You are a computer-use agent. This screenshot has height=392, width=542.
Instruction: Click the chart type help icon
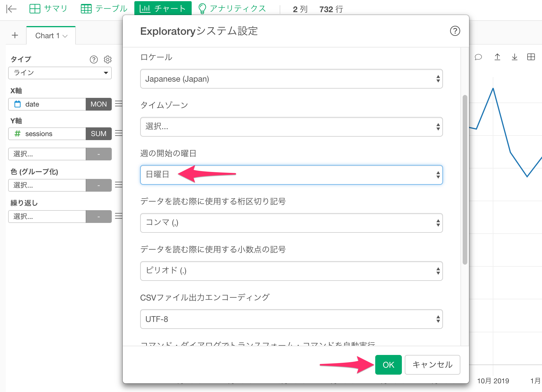[94, 59]
